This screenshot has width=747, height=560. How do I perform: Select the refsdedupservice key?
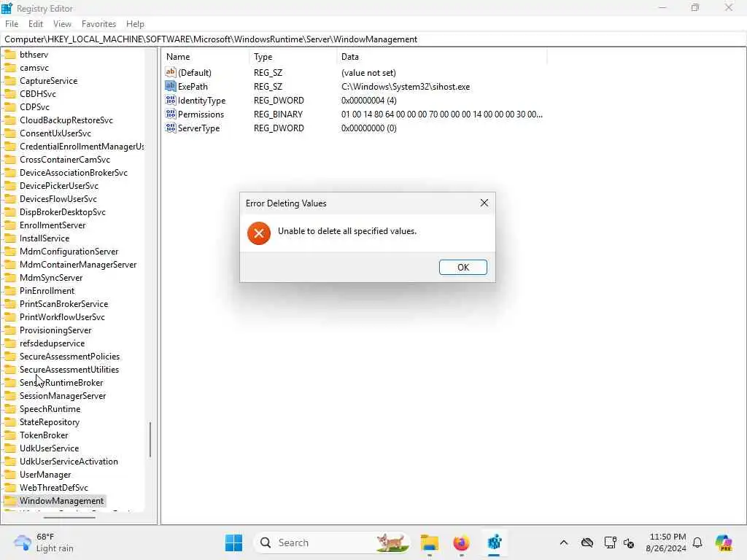coord(52,343)
